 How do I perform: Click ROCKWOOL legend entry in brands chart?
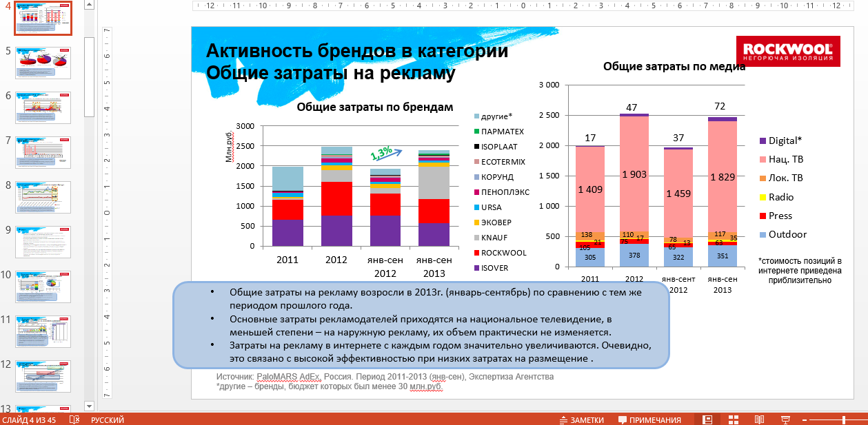pos(500,253)
